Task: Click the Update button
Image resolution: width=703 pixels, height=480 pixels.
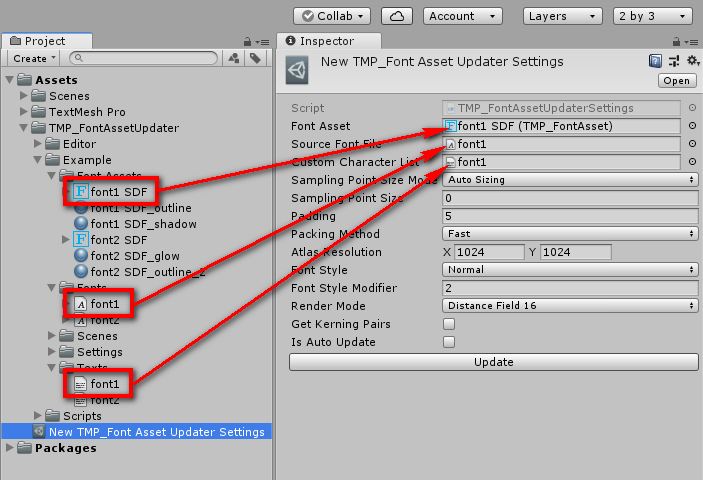Action: click(x=494, y=362)
